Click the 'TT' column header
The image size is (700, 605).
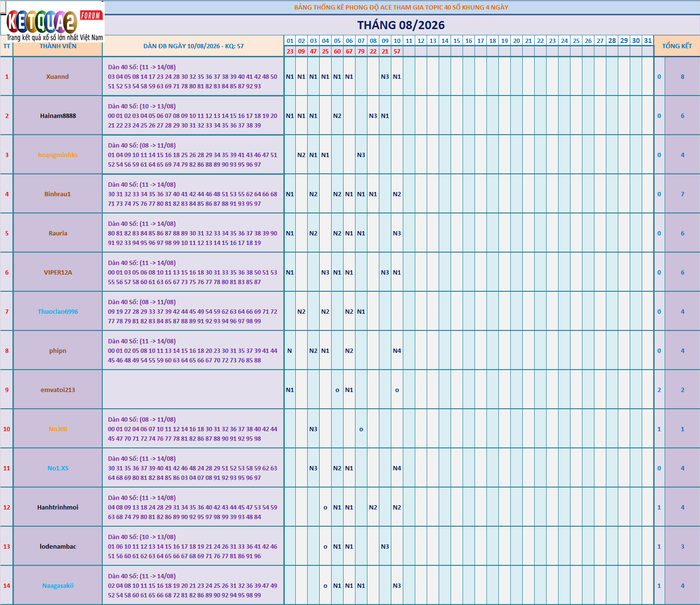(7, 46)
